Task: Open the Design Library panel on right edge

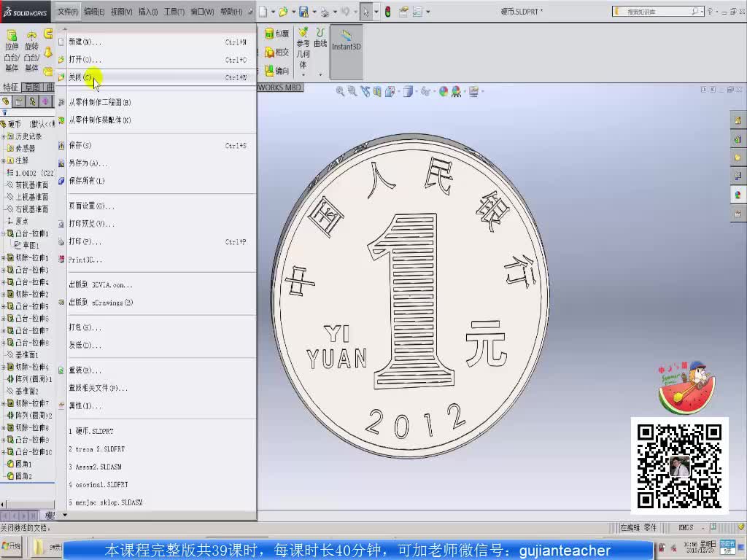Action: tap(738, 139)
